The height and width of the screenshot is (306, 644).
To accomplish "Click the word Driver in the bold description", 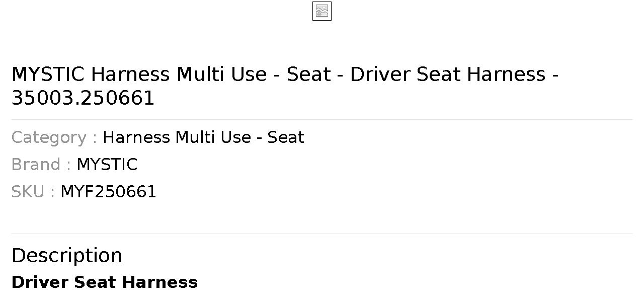I will coord(40,282).
